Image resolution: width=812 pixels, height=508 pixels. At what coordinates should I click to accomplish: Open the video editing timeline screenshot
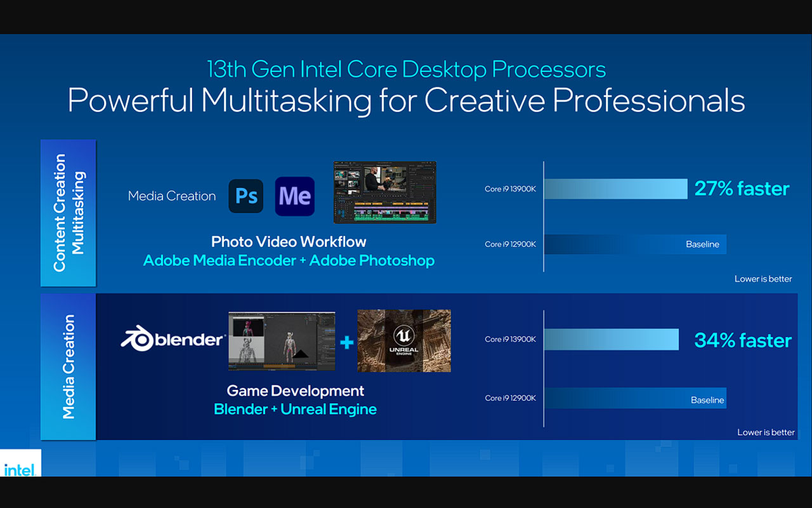(x=384, y=192)
